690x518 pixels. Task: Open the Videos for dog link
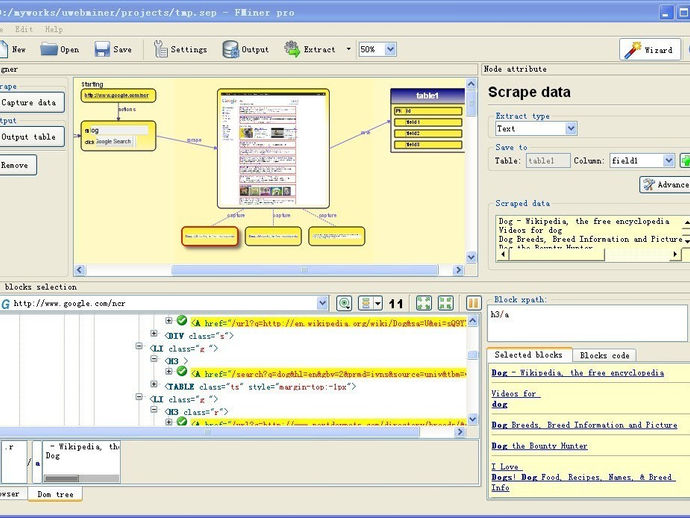[515, 399]
